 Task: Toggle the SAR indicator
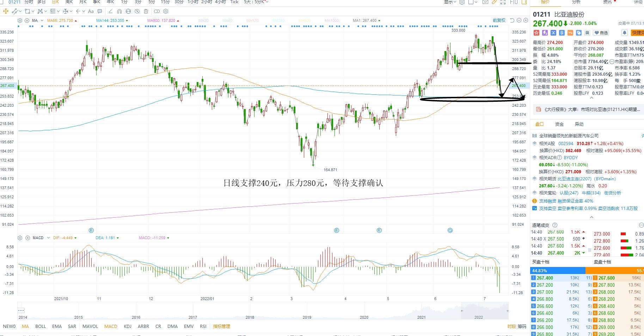pos(72,326)
